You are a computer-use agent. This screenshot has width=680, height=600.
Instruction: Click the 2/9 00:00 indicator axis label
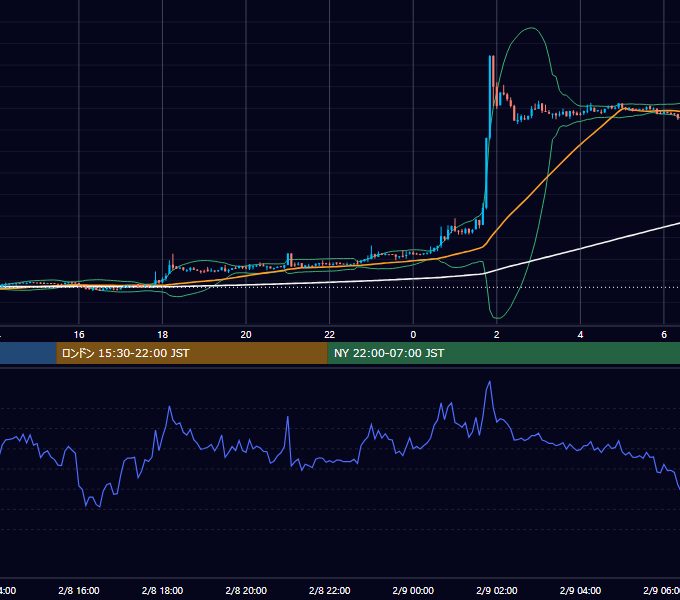[x=413, y=590]
